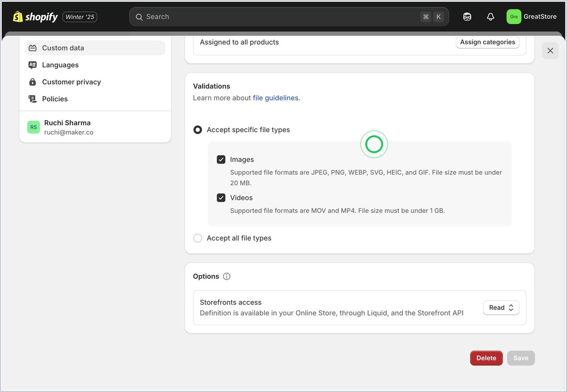
Task: Uncheck the Videos checkbox
Action: (x=221, y=198)
